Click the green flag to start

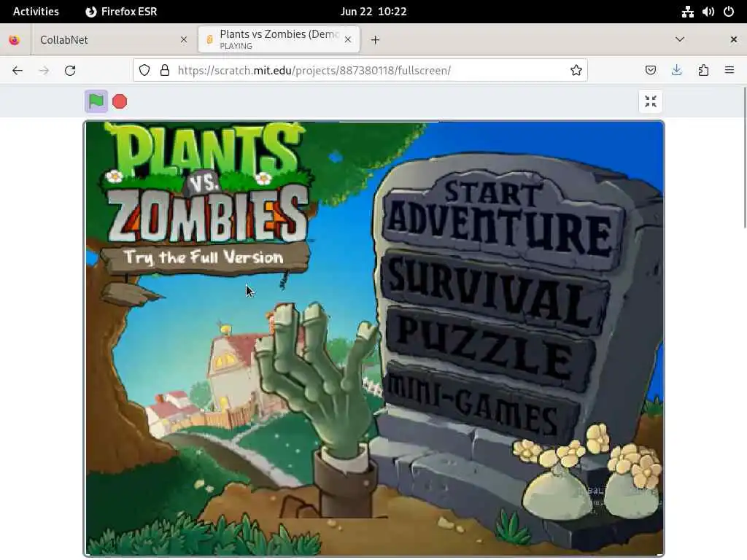pyautogui.click(x=96, y=101)
